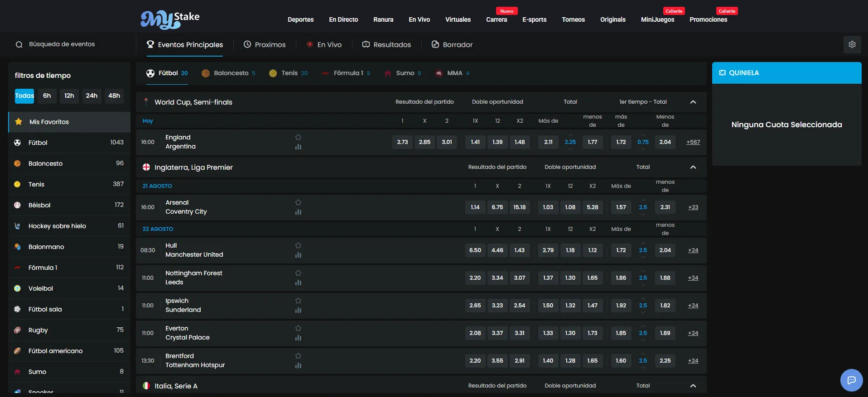Pick draw odds 6.75 for Arsenal vs Coventry

click(497, 207)
